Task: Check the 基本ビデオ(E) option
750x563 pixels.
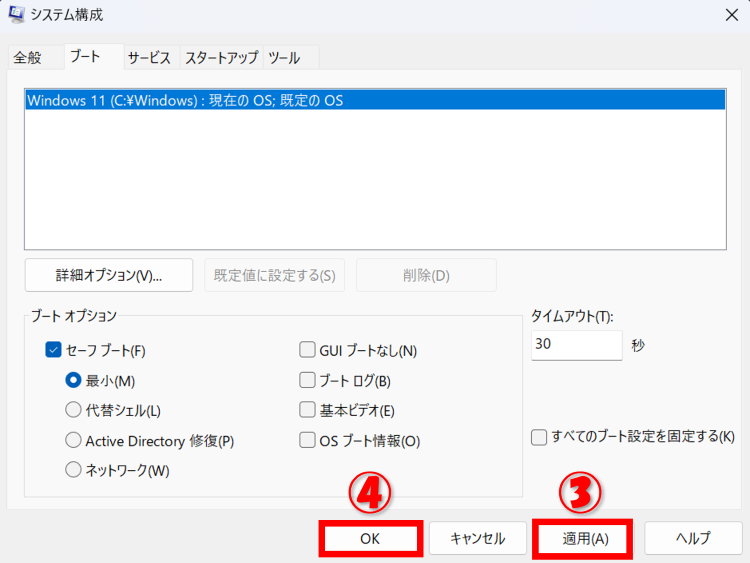Action: point(307,410)
